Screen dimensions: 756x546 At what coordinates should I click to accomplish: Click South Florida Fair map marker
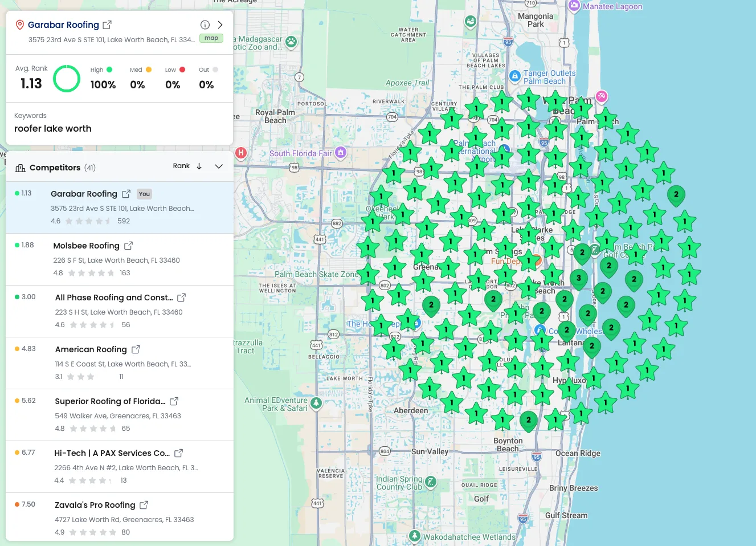(341, 152)
